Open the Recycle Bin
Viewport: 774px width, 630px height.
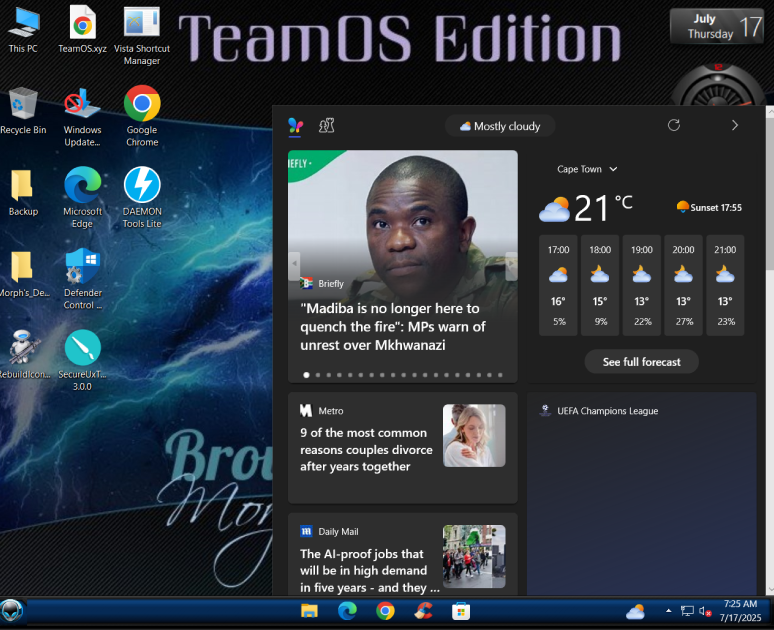[23, 111]
